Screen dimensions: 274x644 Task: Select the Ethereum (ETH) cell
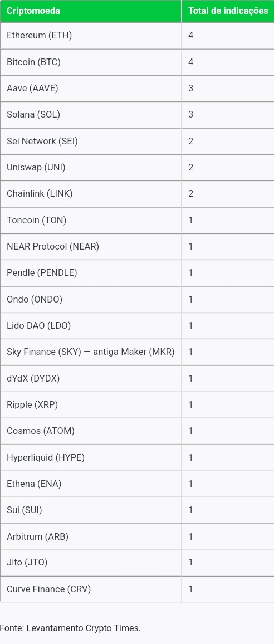pyautogui.click(x=90, y=36)
